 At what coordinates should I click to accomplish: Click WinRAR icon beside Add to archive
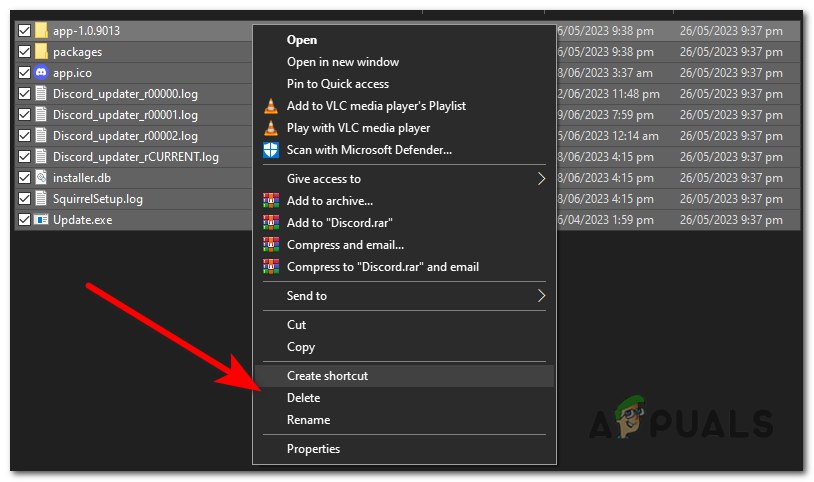[271, 200]
